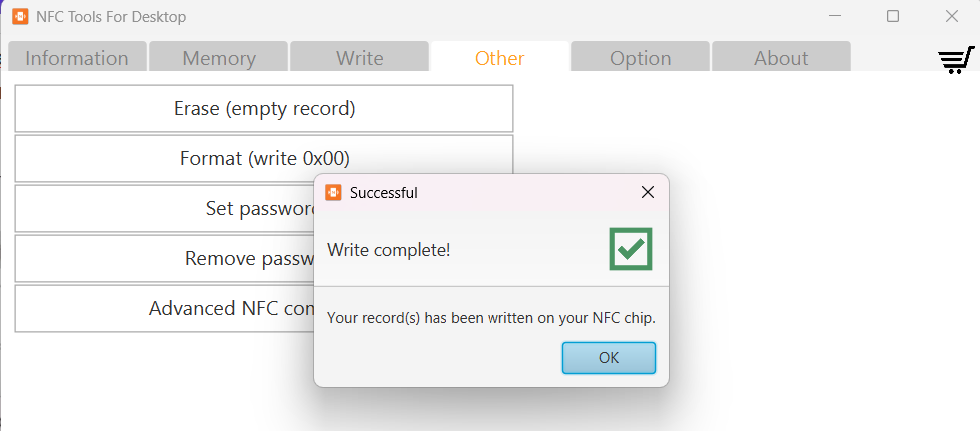Image resolution: width=980 pixels, height=431 pixels.
Task: Close the Successful dialog with X
Action: click(647, 192)
